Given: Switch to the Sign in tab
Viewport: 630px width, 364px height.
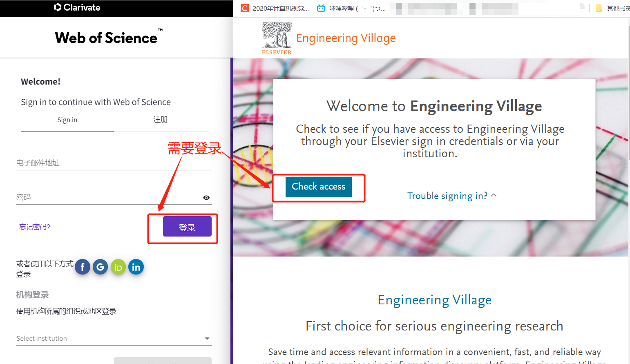Looking at the screenshot, I should (x=67, y=120).
